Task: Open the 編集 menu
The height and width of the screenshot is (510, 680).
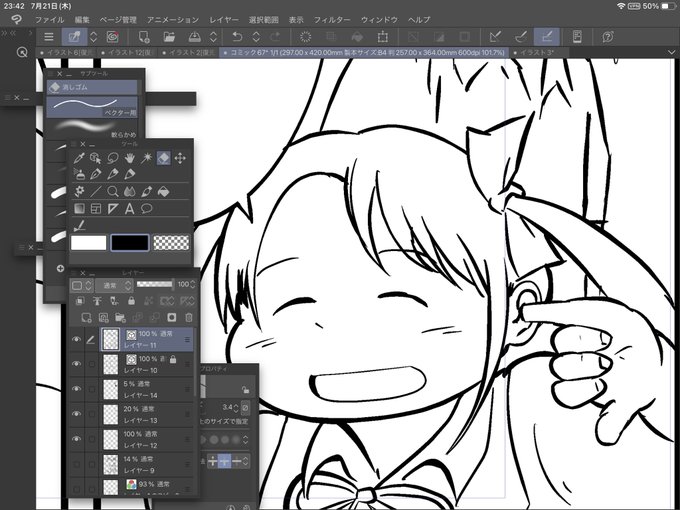Action: (82, 20)
